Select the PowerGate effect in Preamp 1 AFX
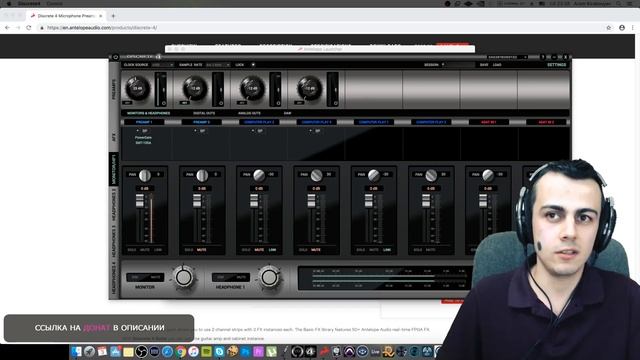Image resolution: width=640 pixels, height=360 pixels. click(143, 138)
